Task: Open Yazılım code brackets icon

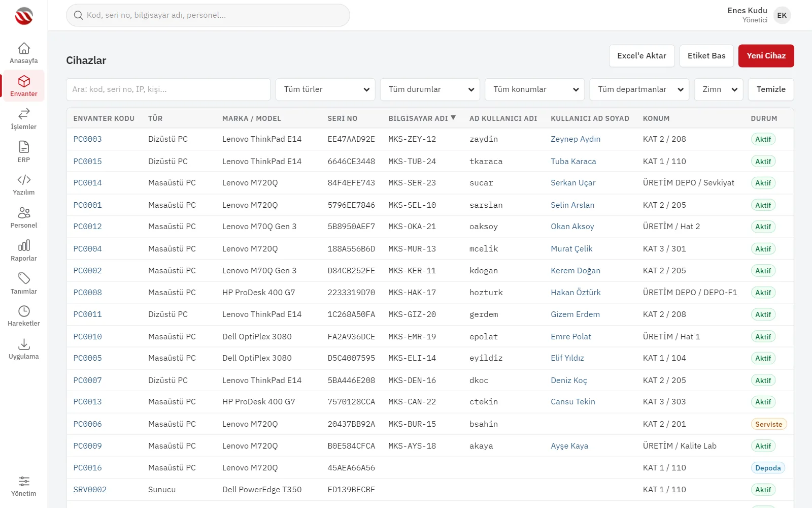Action: click(x=24, y=180)
